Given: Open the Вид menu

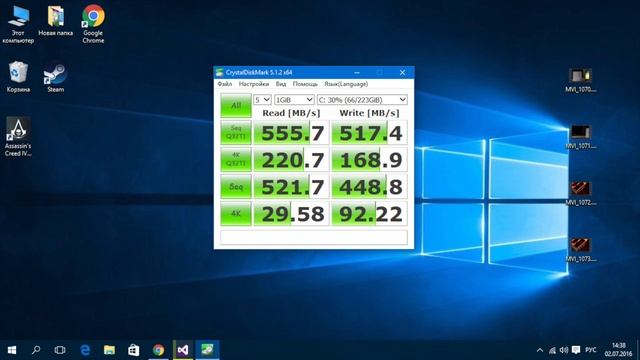Looking at the screenshot, I should click(x=281, y=84).
